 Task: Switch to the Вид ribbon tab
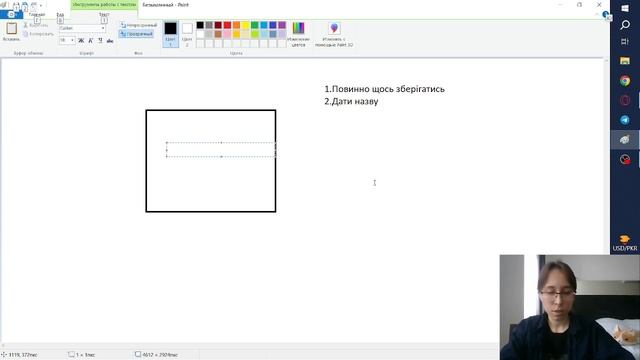[60, 15]
